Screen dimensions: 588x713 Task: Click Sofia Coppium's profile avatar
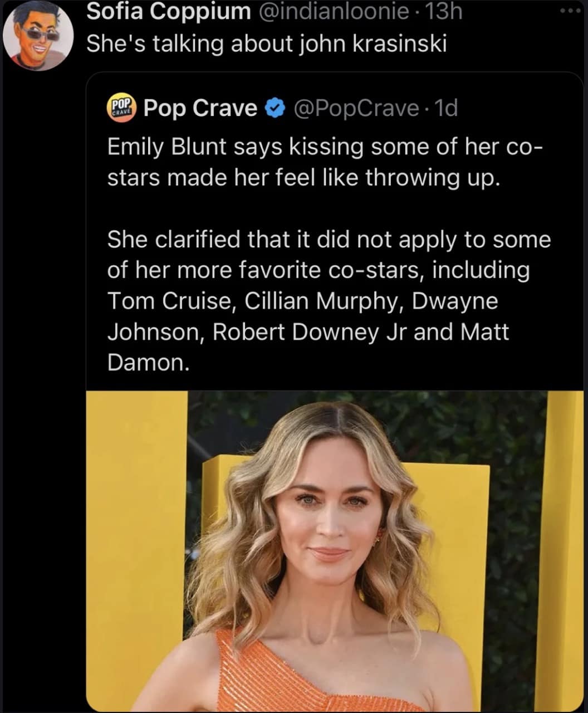(38, 37)
